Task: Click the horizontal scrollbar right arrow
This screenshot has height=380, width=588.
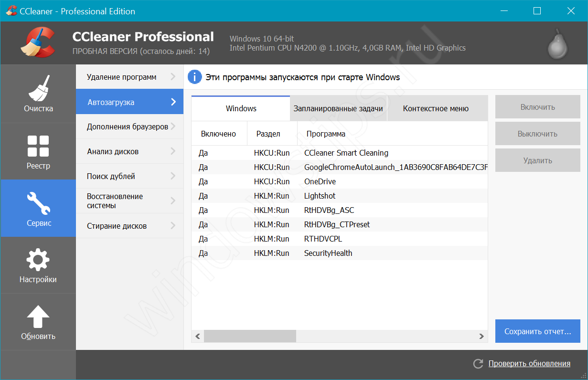Action: 481,337
